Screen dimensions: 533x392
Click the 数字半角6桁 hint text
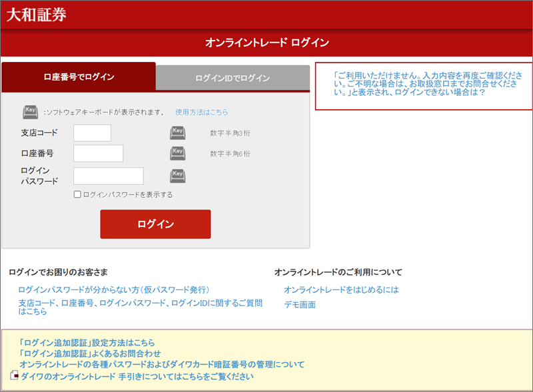coord(230,154)
